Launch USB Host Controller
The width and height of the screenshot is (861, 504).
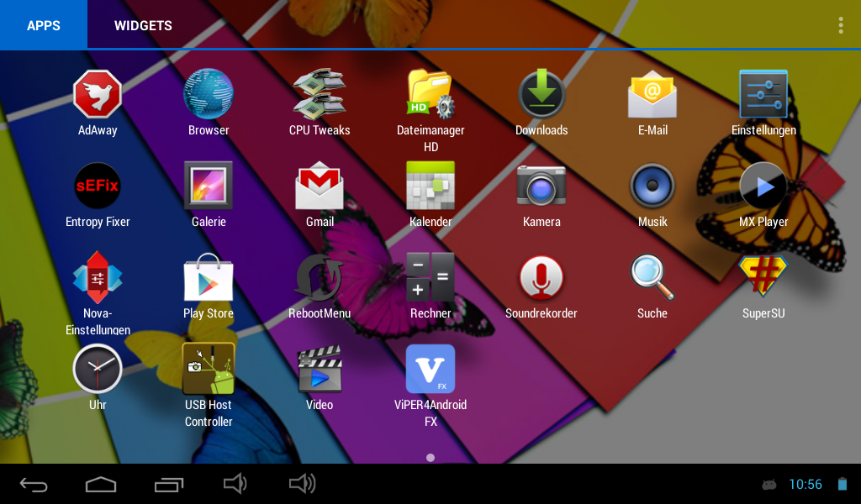coord(209,369)
